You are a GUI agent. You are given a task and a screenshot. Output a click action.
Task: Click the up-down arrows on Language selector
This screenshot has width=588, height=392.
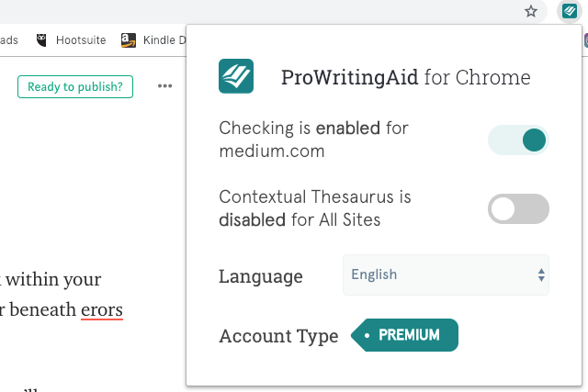click(x=541, y=275)
